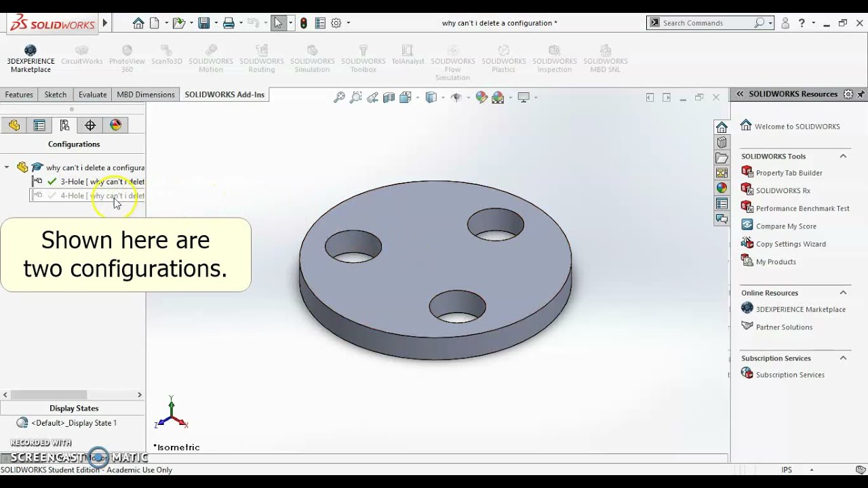Image resolution: width=868 pixels, height=488 pixels.
Task: Click View Settings monitor icon
Action: pyautogui.click(x=524, y=98)
